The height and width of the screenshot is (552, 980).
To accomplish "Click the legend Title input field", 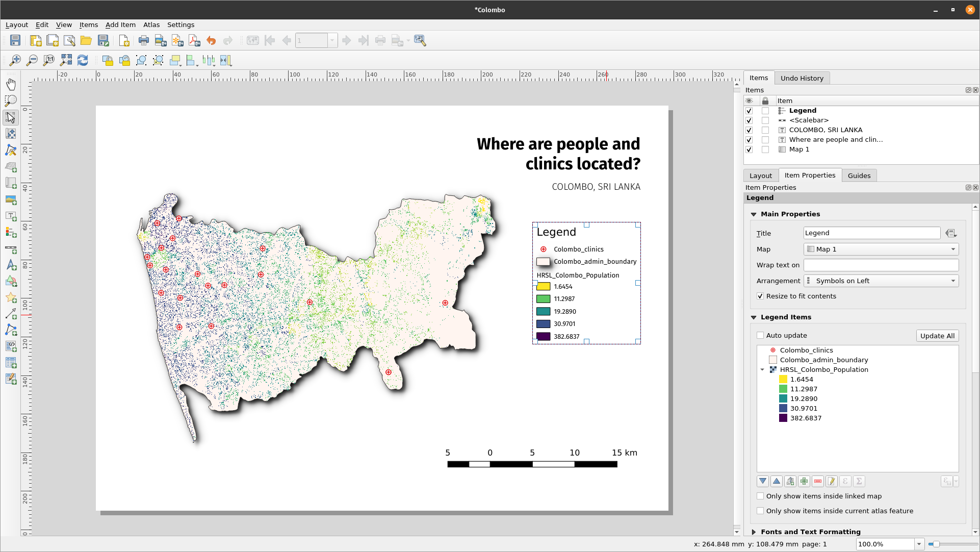I will [x=872, y=233].
